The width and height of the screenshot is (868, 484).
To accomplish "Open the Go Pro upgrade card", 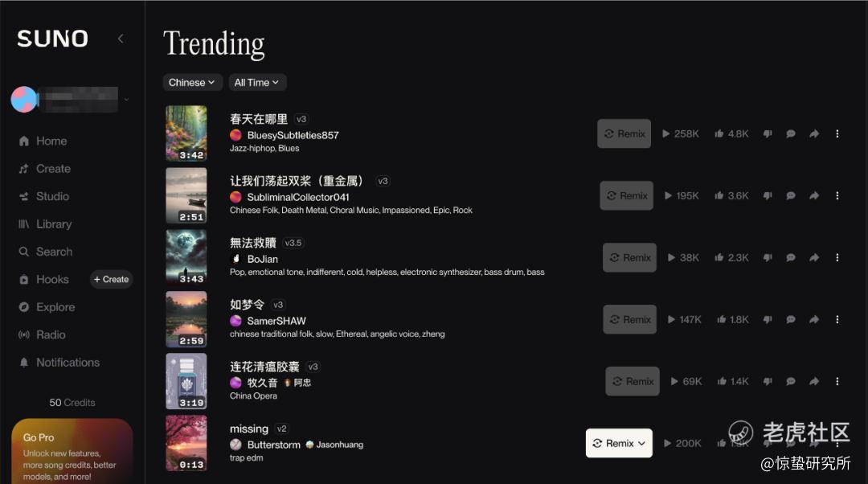I will tap(72, 451).
